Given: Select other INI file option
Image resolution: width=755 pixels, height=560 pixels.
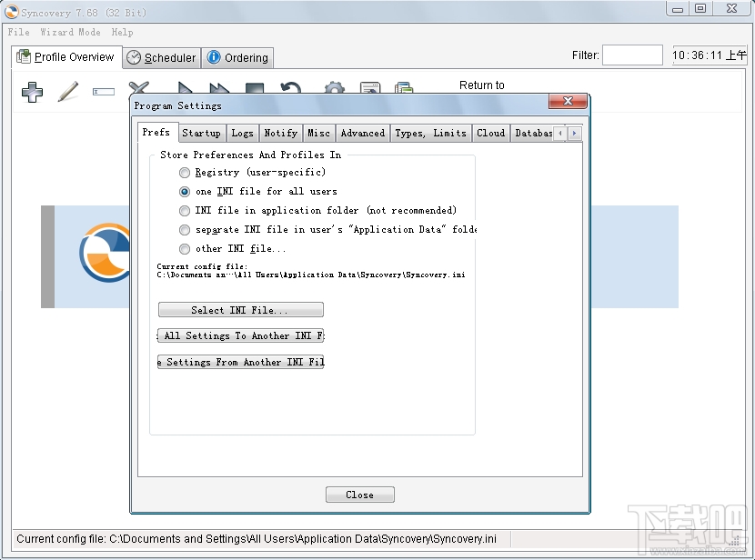Looking at the screenshot, I should click(233, 249).
